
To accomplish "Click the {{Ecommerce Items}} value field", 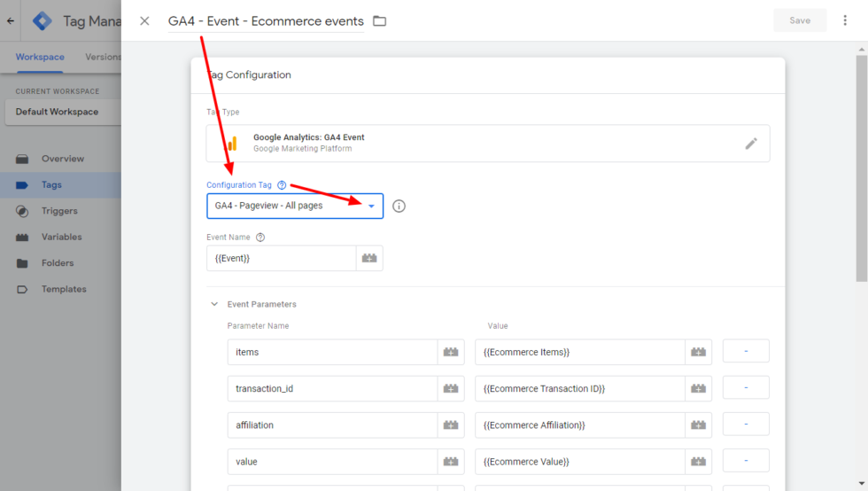I will click(579, 353).
